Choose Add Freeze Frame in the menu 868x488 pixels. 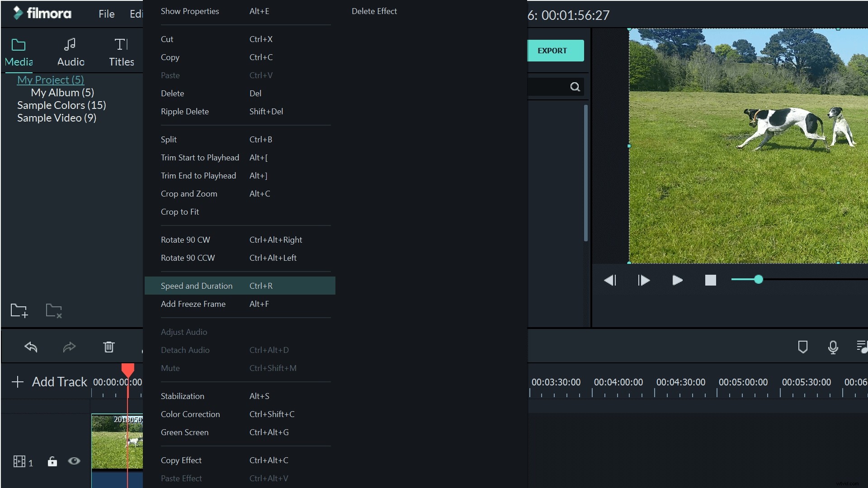tap(193, 304)
